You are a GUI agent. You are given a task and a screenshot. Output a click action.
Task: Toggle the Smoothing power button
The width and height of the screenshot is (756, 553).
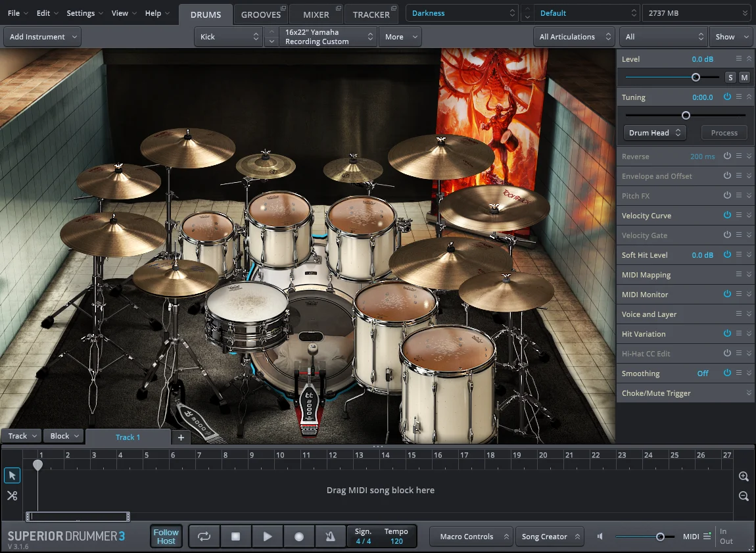coord(727,373)
